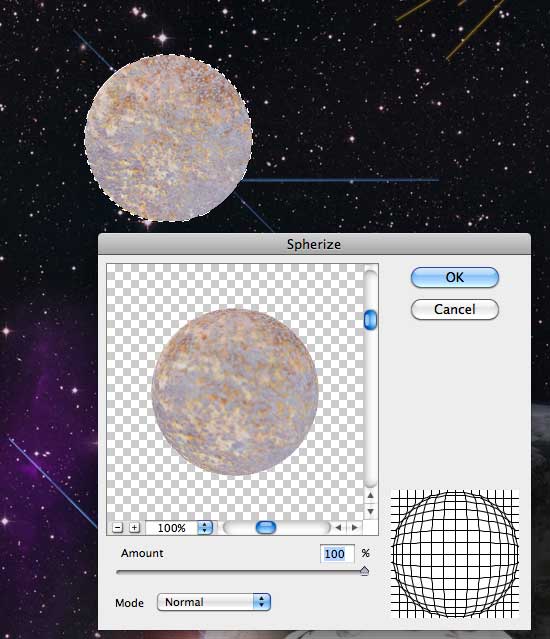This screenshot has height=639, width=550.
Task: Confirm Spherize with OK button
Action: (455, 277)
